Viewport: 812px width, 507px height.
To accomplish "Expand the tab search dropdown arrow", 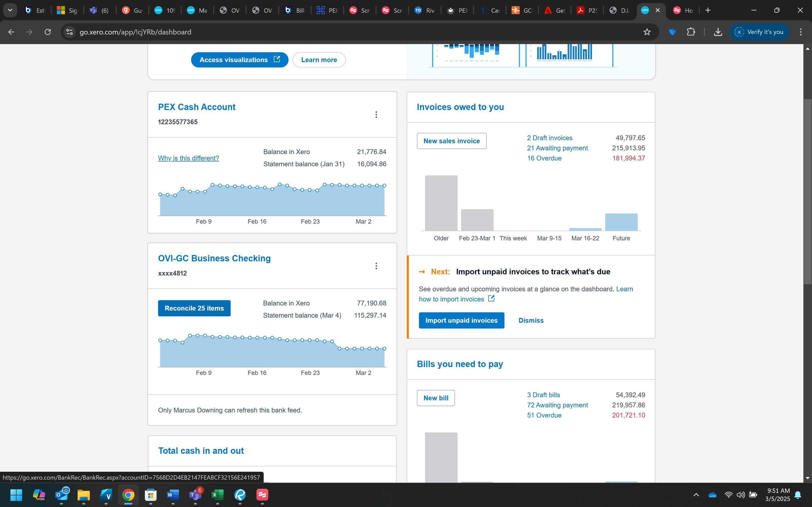I will 10,10.
